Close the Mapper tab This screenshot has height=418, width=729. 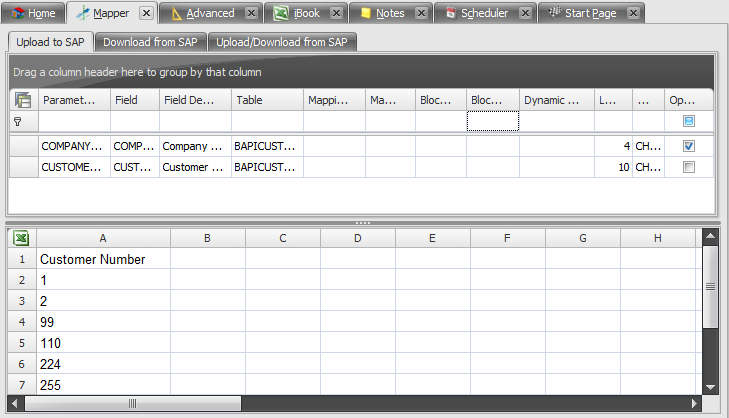click(x=146, y=13)
